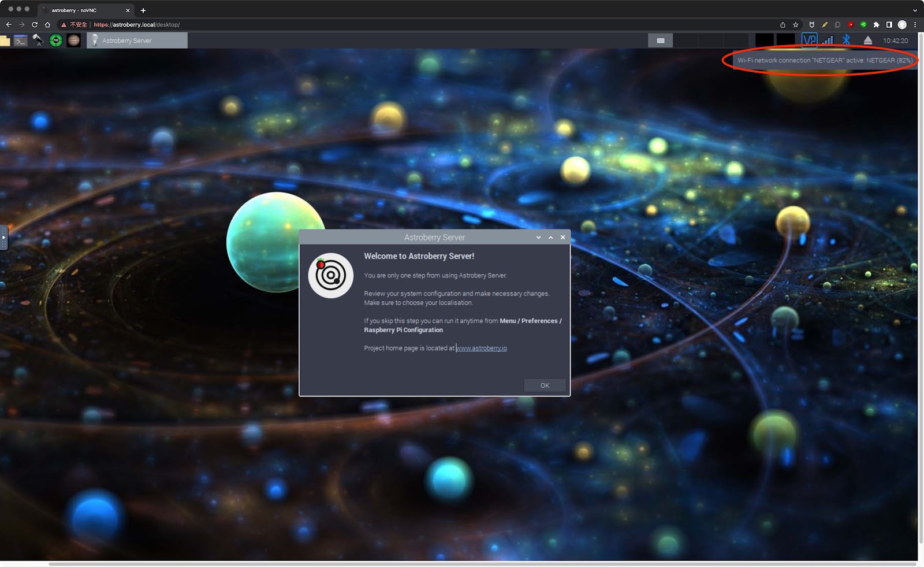
Task: Click the Bluetooth tray icon
Action: (846, 40)
